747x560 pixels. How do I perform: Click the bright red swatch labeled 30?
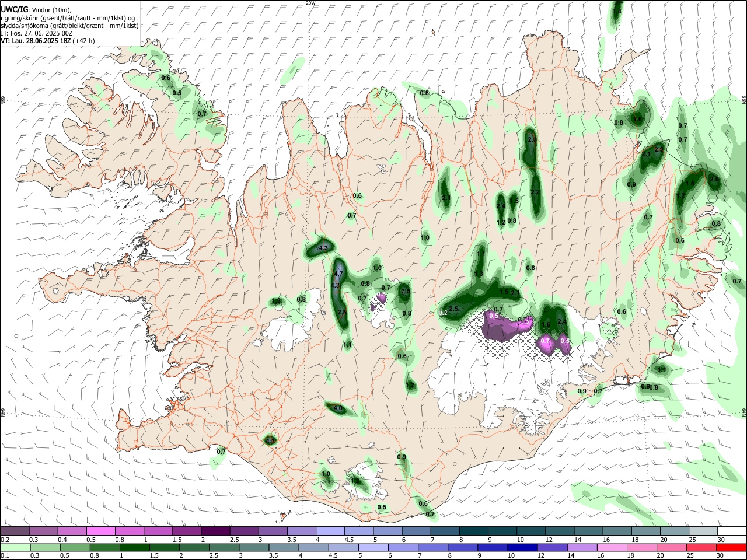(x=731, y=547)
